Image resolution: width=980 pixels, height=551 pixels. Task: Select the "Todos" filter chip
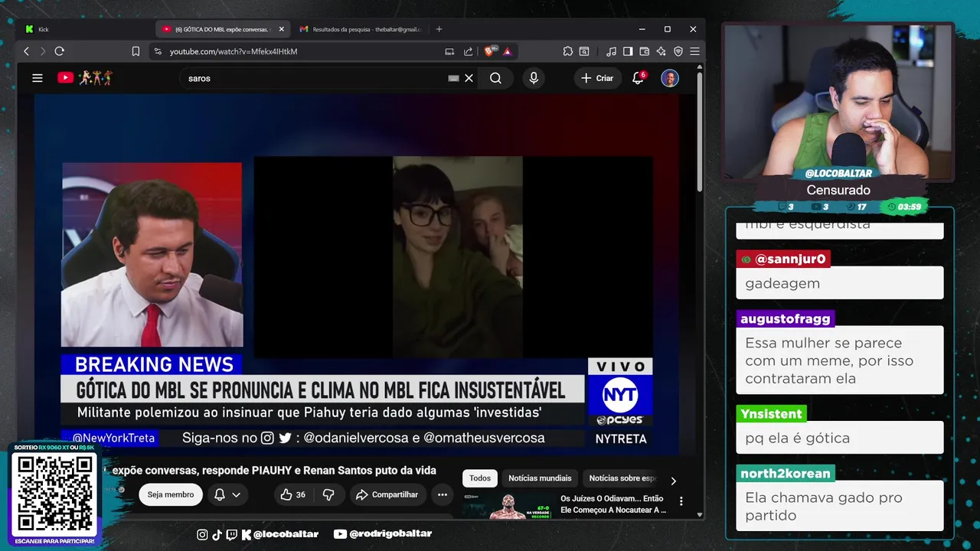[x=480, y=478]
